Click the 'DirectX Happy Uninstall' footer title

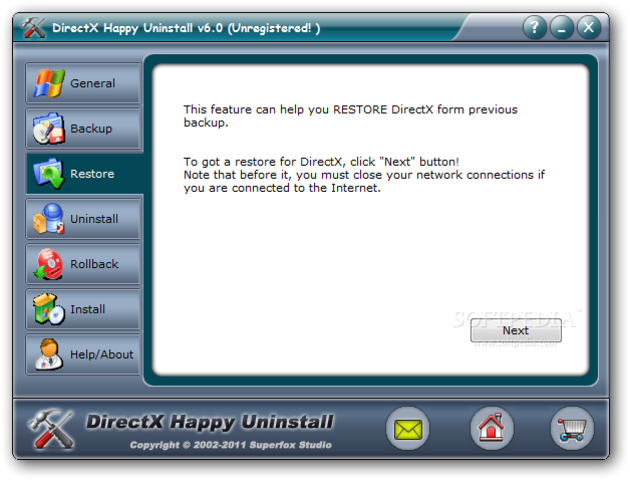point(210,422)
